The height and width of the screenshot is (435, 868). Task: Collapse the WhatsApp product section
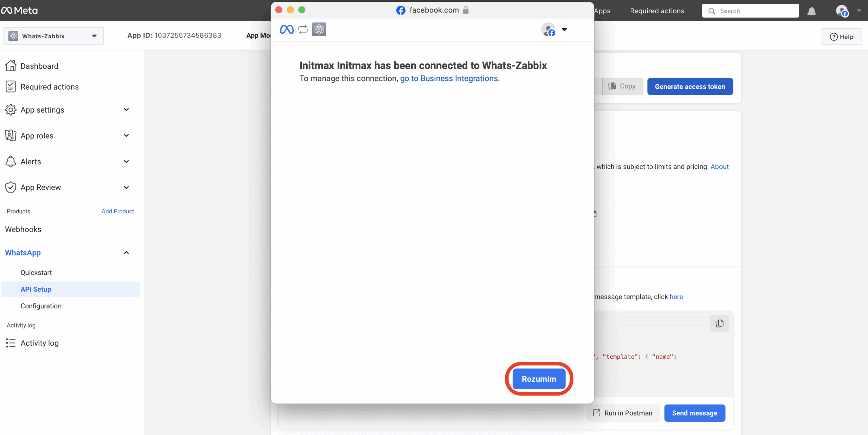pos(126,253)
